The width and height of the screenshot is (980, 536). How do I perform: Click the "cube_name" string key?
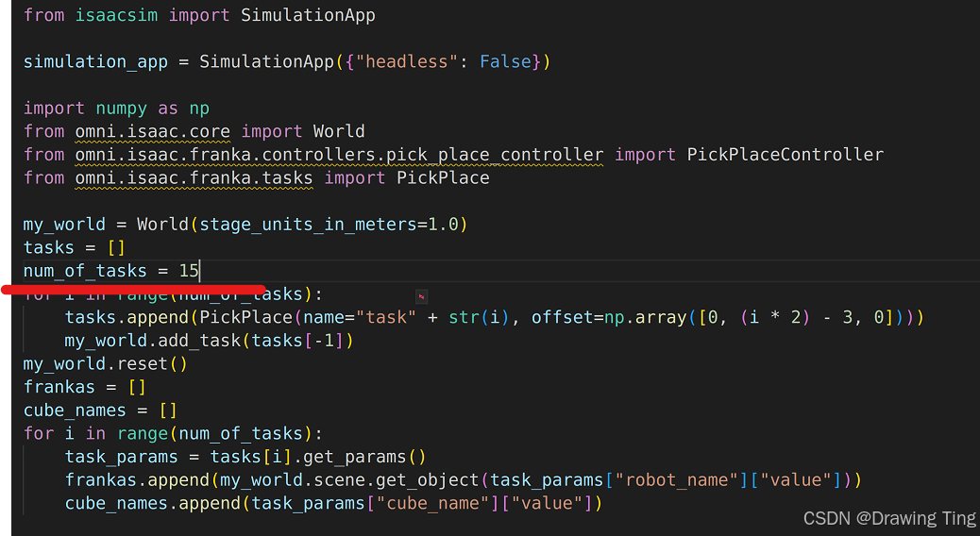(432, 504)
